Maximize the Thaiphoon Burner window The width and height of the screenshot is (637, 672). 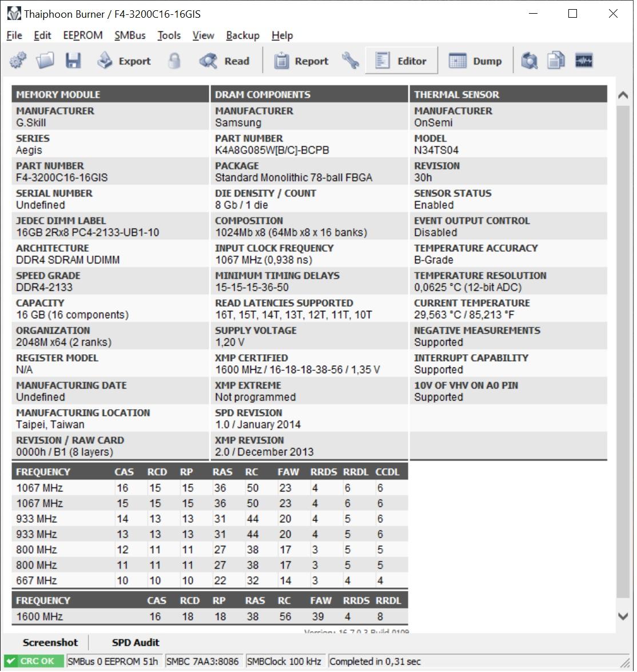572,14
